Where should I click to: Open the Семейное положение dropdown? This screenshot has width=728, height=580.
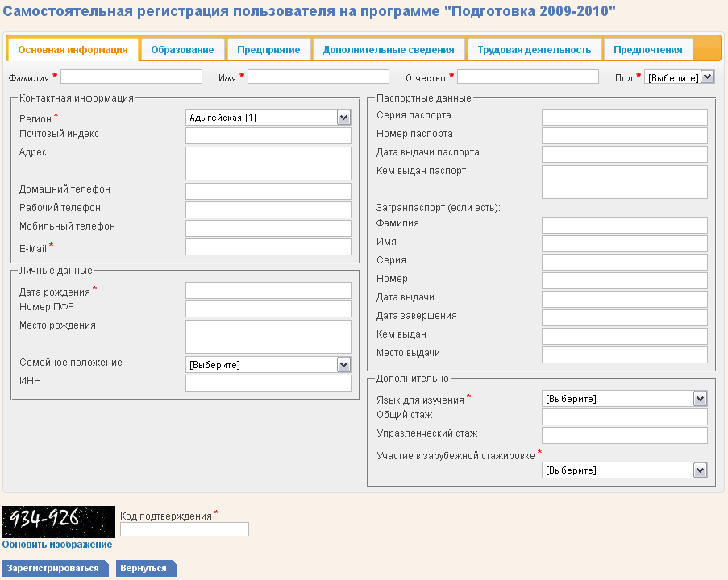[268, 365]
